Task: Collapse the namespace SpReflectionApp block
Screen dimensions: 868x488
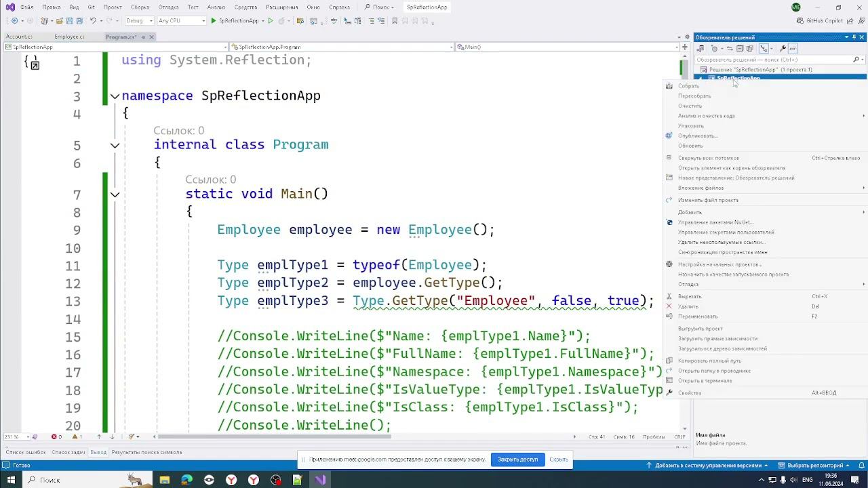Action: (x=115, y=96)
